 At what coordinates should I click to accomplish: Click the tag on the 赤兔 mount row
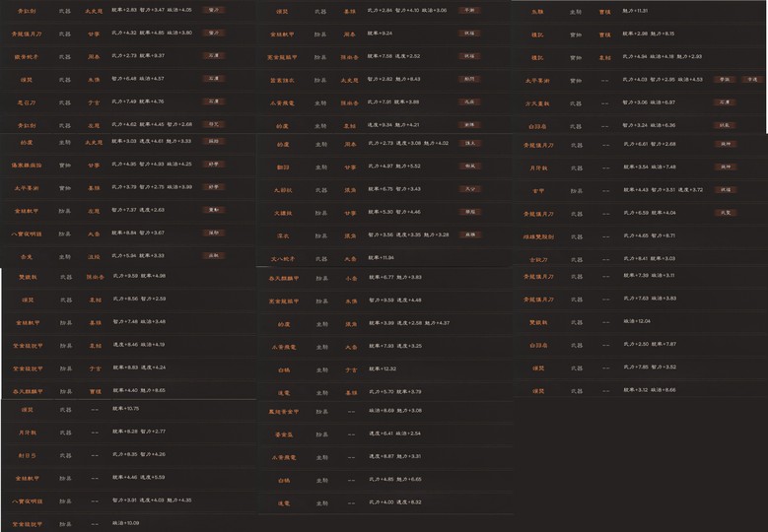(212, 255)
